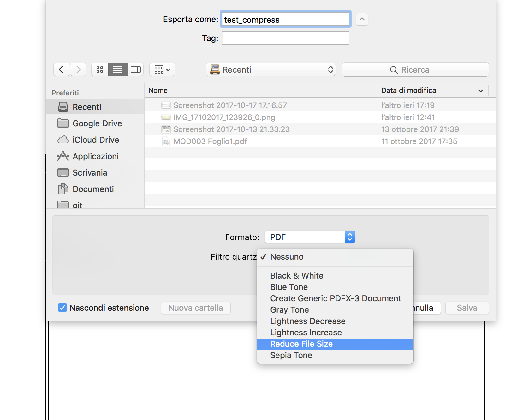
Task: Open the item grouping dropdown
Action: [162, 69]
